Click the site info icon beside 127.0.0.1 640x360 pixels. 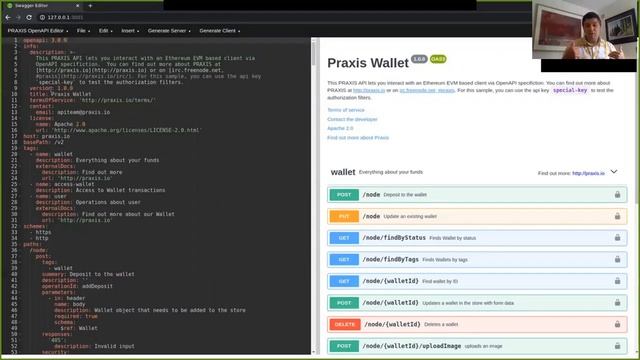[x=42, y=17]
